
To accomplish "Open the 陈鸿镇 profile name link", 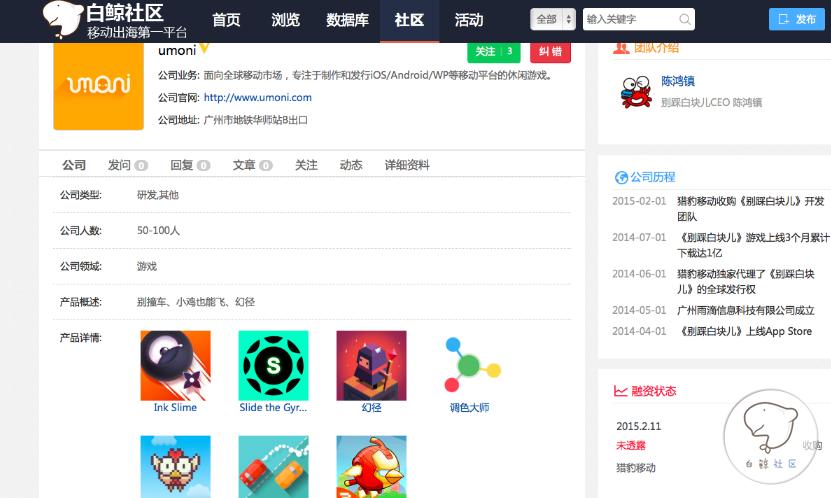I will coord(678,81).
